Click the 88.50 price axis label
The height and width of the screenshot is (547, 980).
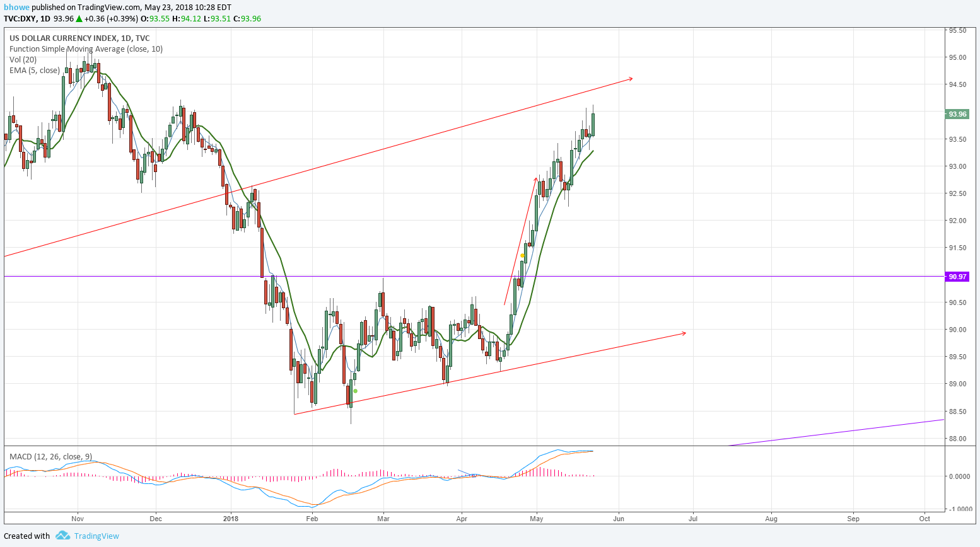point(957,412)
